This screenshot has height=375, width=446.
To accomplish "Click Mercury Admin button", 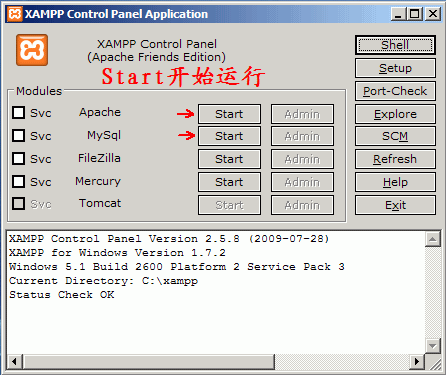I will pyautogui.click(x=302, y=182).
